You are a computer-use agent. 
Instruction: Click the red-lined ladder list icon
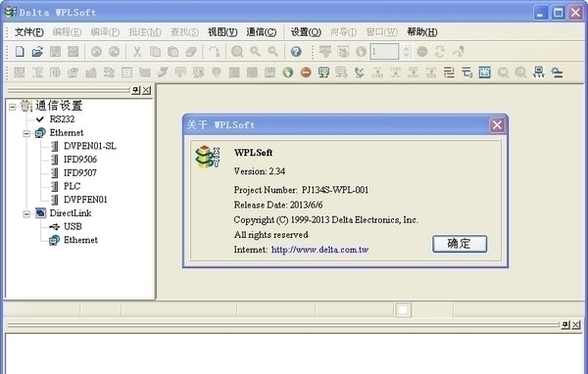[x=449, y=71]
